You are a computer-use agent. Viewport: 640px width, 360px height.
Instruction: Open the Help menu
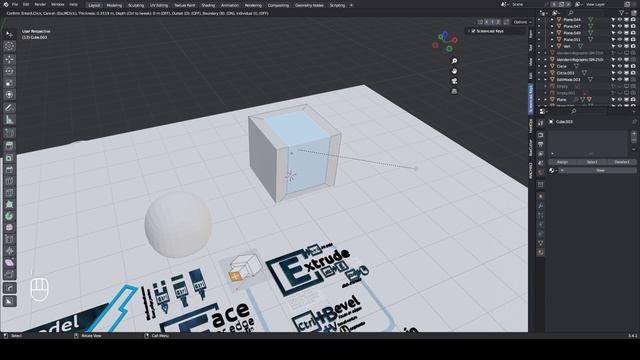[x=73, y=4]
